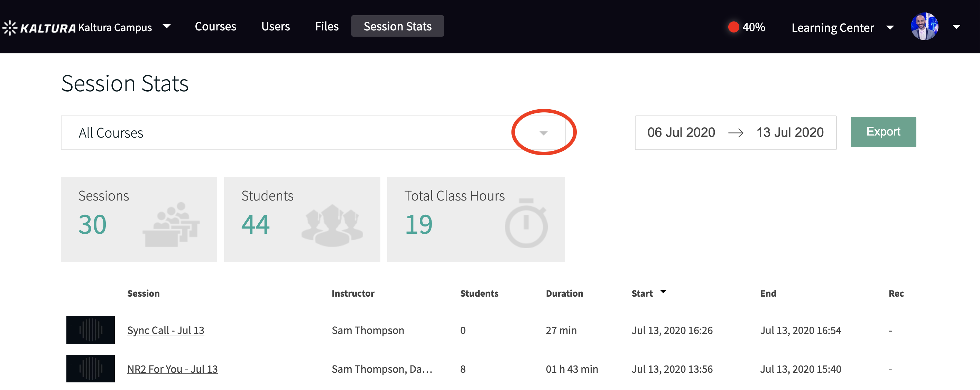Open the account menu arrow beside avatar
980x390 pixels.
[x=956, y=27]
